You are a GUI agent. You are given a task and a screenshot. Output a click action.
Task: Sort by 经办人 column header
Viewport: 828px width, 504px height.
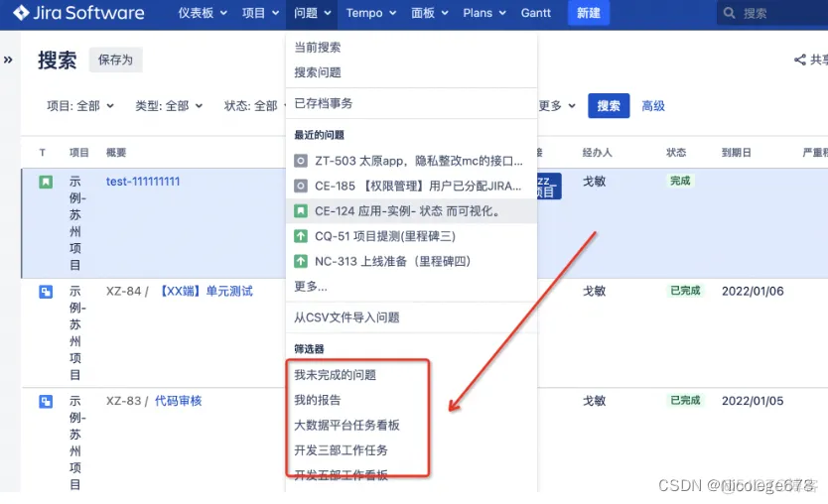598,153
